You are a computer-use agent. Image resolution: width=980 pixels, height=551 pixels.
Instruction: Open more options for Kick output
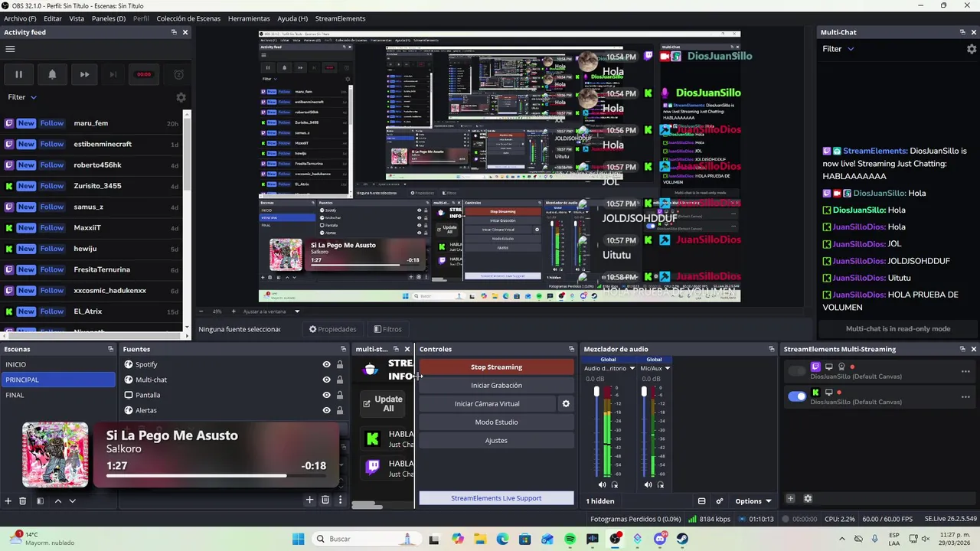[x=965, y=396]
